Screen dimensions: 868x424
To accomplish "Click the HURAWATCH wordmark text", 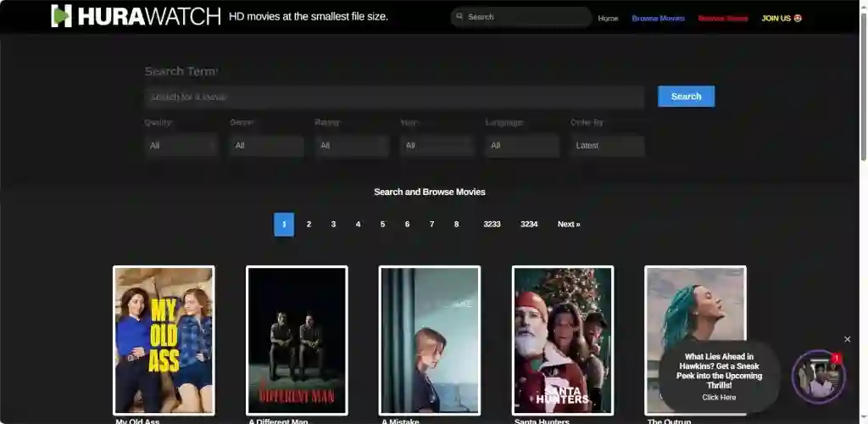I will [149, 17].
